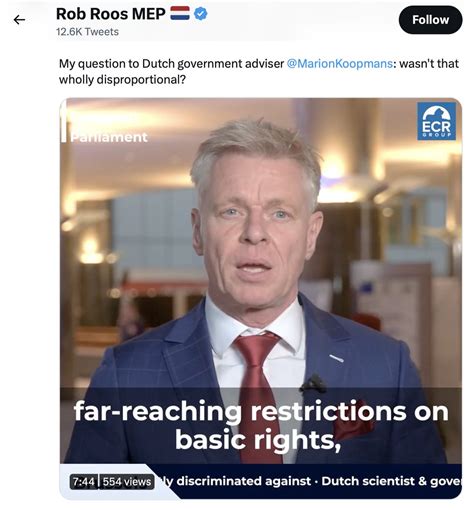Click the tweet text about disproportional

coord(259,71)
